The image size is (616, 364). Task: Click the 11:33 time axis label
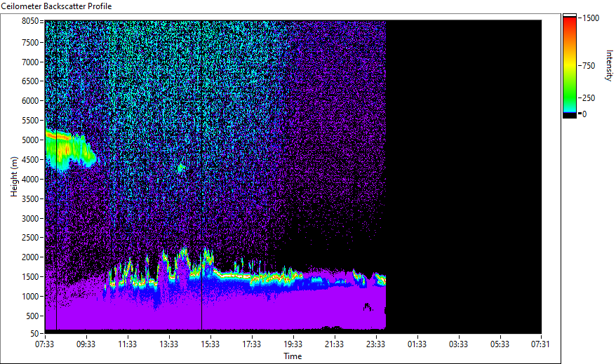[127, 344]
